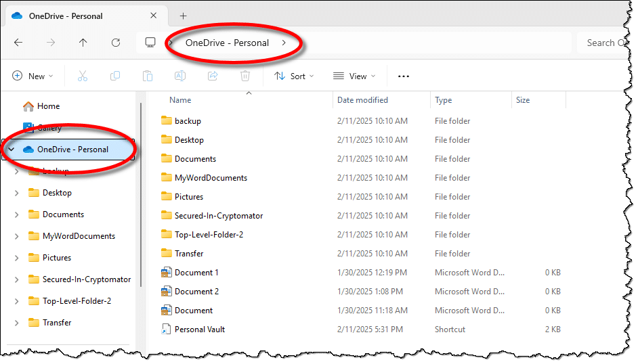Click OneDrive - Personal in address bar
This screenshot has width=638, height=364.
[x=227, y=43]
